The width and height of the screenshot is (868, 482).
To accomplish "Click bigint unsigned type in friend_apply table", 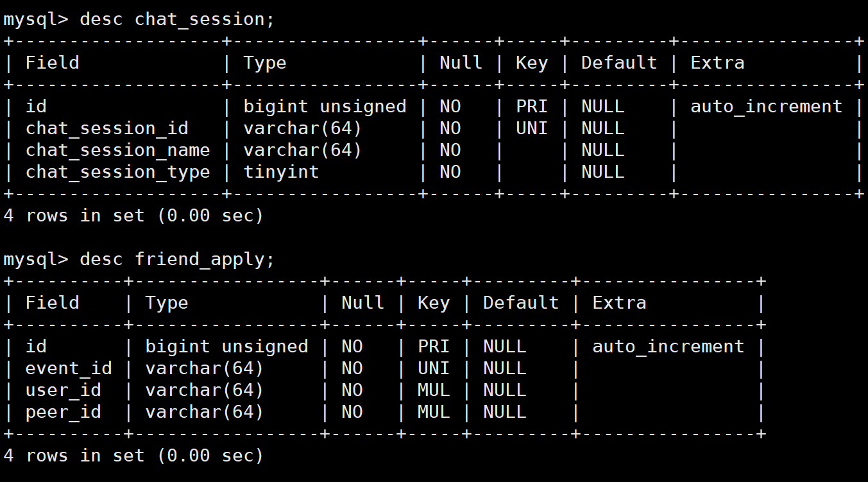I will point(226,347).
